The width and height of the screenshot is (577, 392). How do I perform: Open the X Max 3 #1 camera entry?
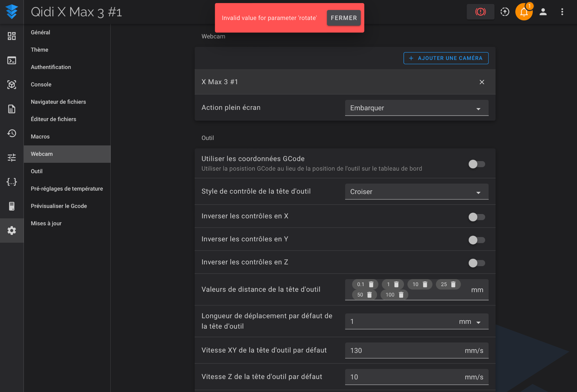pyautogui.click(x=345, y=82)
